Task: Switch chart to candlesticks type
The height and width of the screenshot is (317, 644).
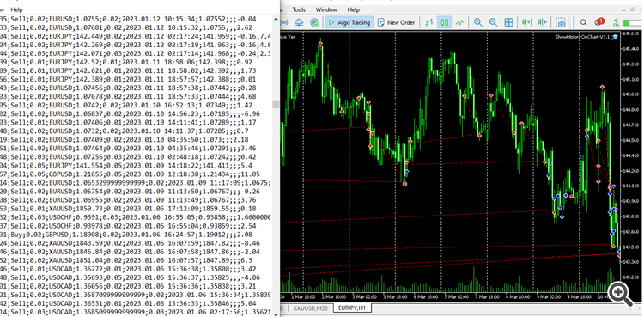Action: point(445,22)
